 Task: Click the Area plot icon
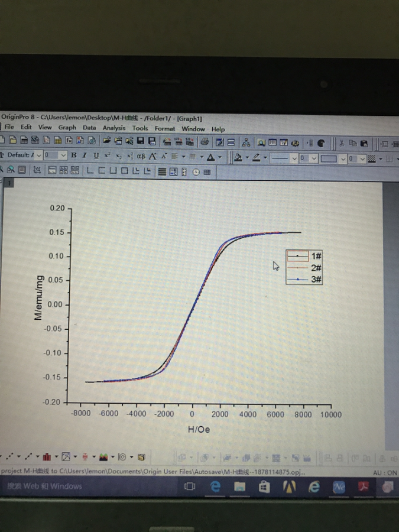[103, 458]
